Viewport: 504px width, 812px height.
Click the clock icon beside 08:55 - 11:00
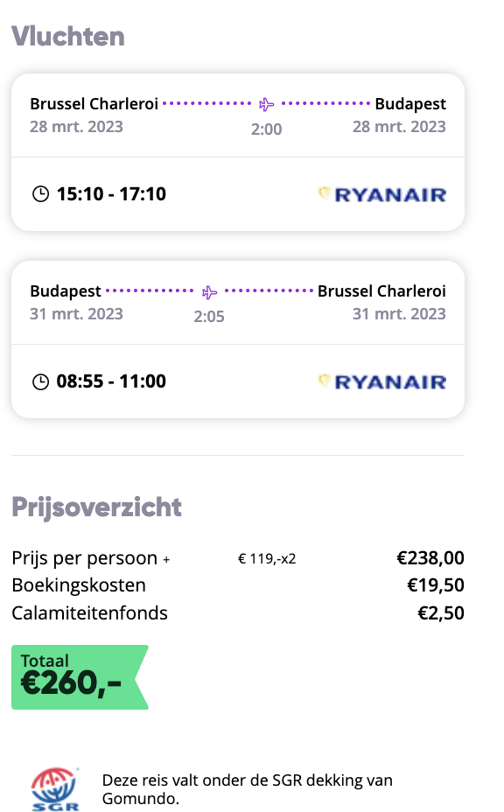40,381
